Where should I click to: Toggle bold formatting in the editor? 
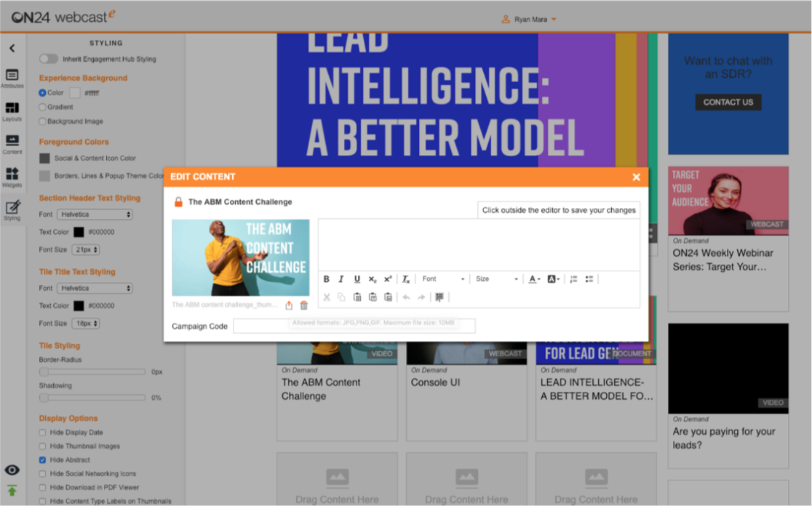click(326, 279)
